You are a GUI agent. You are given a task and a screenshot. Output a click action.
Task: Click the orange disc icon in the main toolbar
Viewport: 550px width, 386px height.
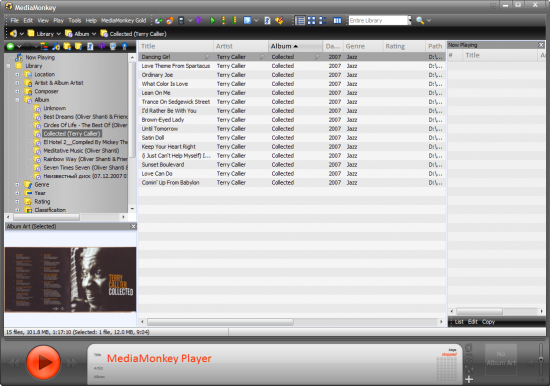(170, 21)
